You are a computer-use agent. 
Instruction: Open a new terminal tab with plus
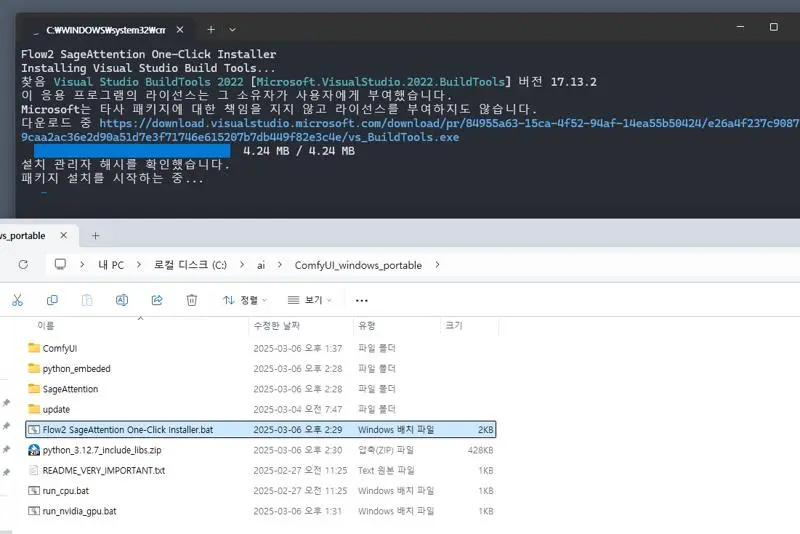(211, 30)
